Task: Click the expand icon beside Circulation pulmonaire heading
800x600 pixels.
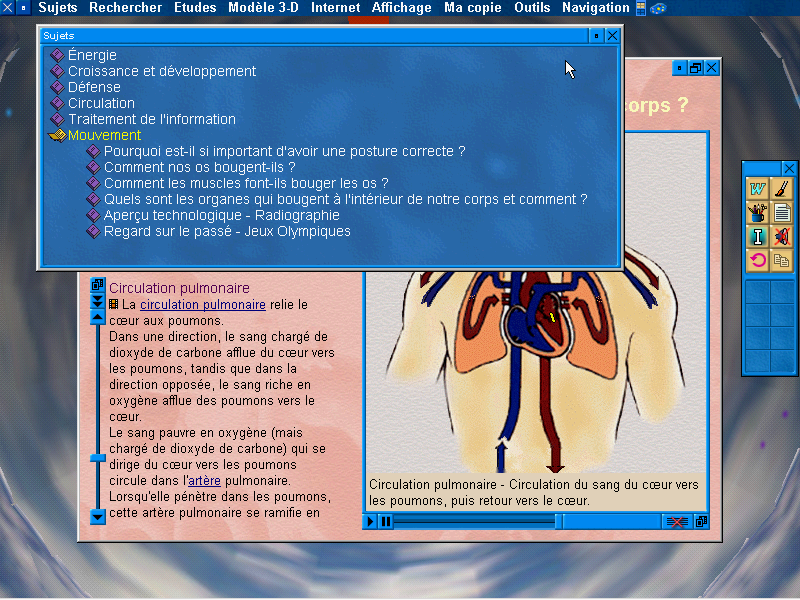Action: 97,285
